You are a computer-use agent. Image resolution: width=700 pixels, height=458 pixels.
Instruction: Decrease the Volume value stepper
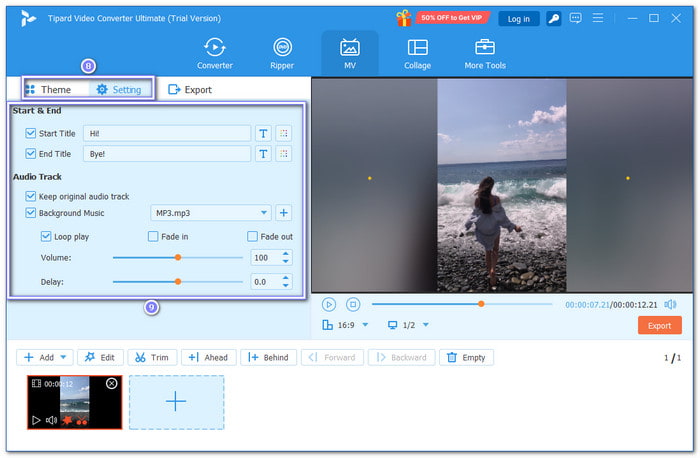pyautogui.click(x=286, y=261)
